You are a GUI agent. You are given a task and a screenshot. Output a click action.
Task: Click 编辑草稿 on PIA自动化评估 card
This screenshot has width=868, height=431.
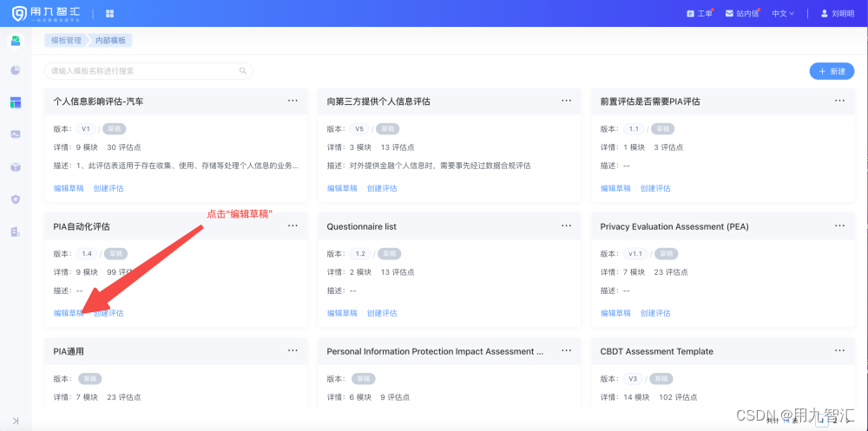click(69, 313)
